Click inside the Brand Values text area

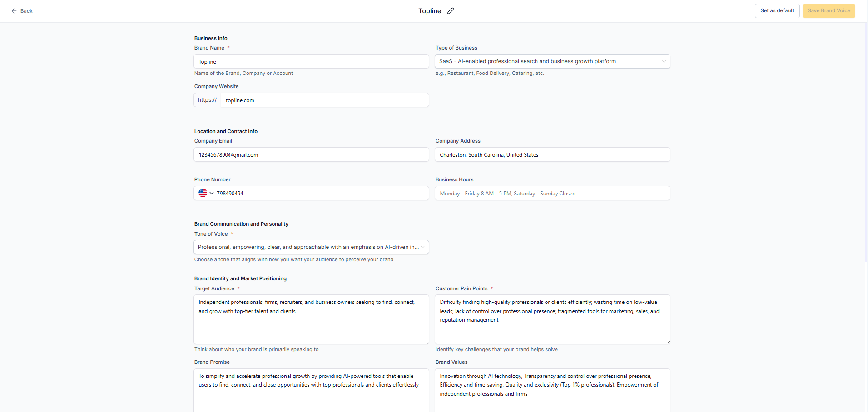point(552,391)
